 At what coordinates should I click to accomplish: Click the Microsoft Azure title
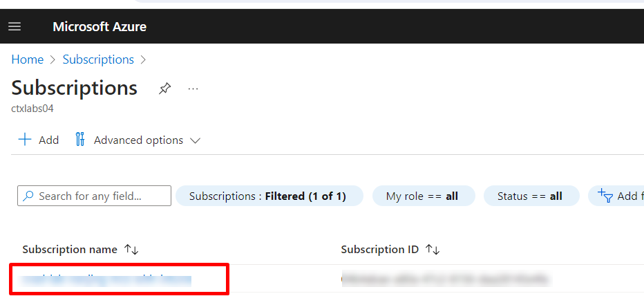pos(100,27)
